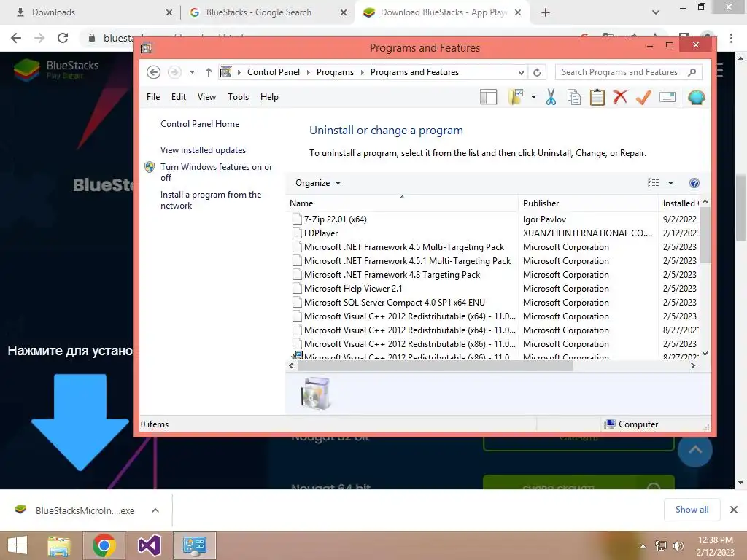The width and height of the screenshot is (747, 560).
Task: Click the orange checkmark toolbar icon
Action: click(643, 97)
